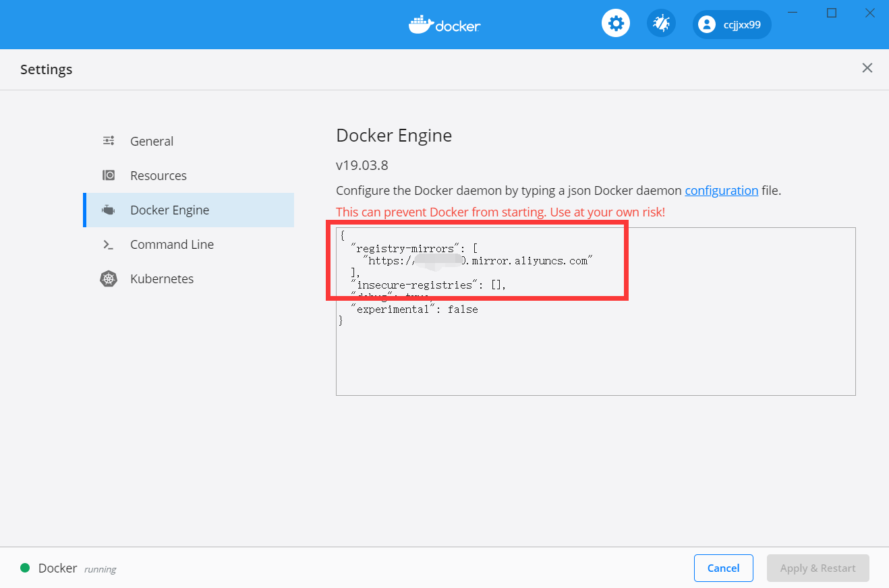The height and width of the screenshot is (588, 889).
Task: Switch to the Resources section
Action: (159, 175)
